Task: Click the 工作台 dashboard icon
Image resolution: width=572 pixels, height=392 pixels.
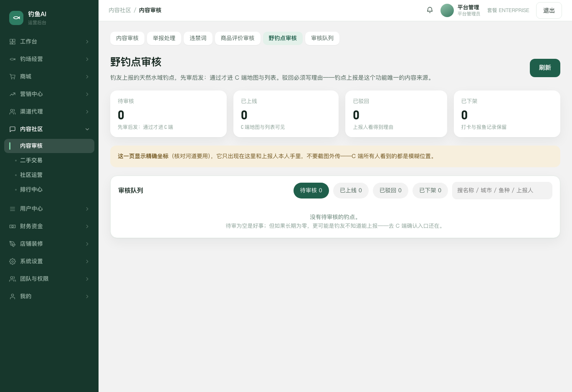Action: point(13,42)
